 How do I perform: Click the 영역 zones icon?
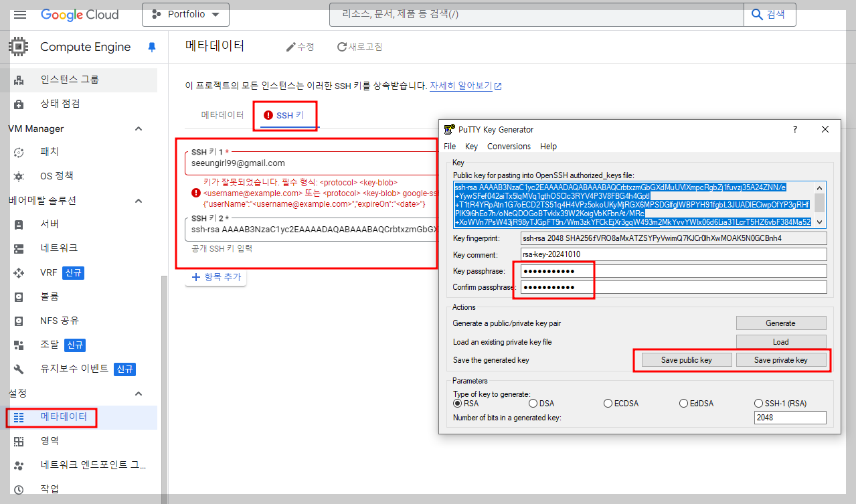coord(19,441)
